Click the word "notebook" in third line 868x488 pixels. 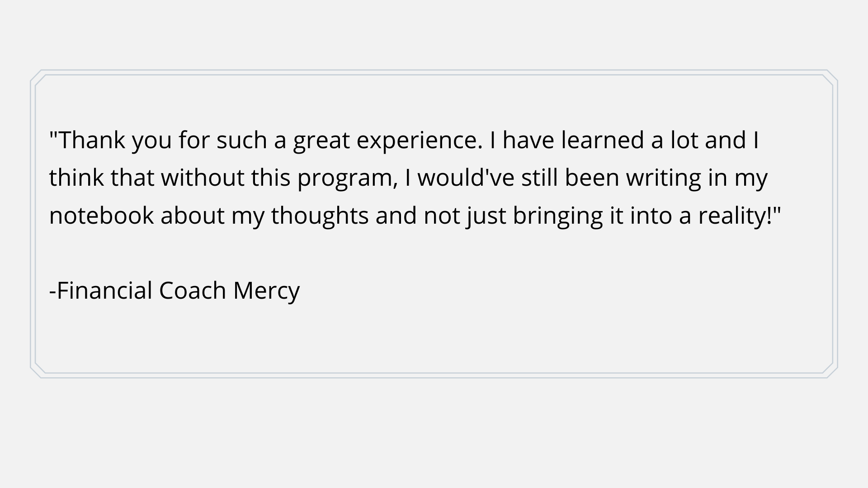tap(102, 215)
